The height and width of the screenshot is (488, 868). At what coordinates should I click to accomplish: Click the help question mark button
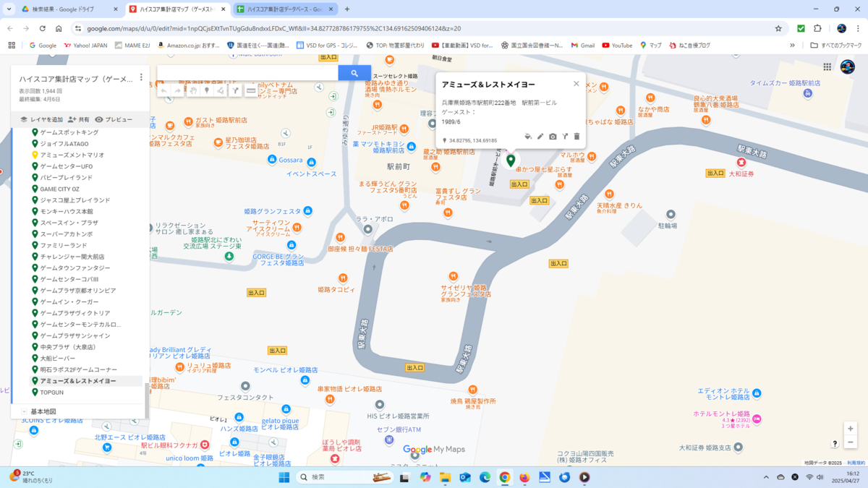pos(835,443)
